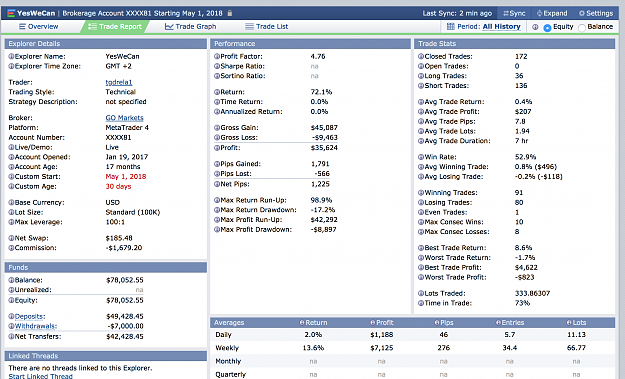This screenshot has height=379, width=625.
Task: Click Start Linked Thread link
Action: pyautogui.click(x=40, y=376)
